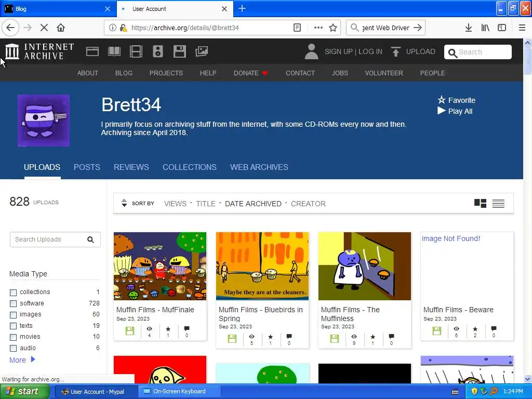Switch to list view icon

498,204
